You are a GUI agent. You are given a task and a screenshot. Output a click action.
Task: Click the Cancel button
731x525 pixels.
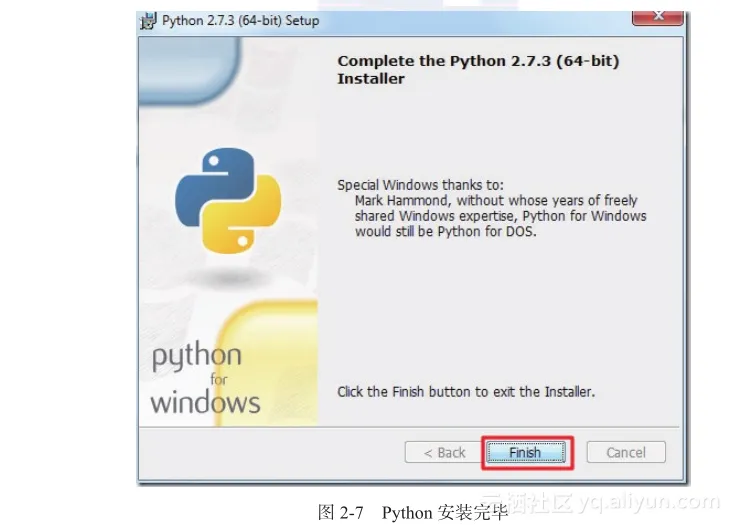(626, 452)
